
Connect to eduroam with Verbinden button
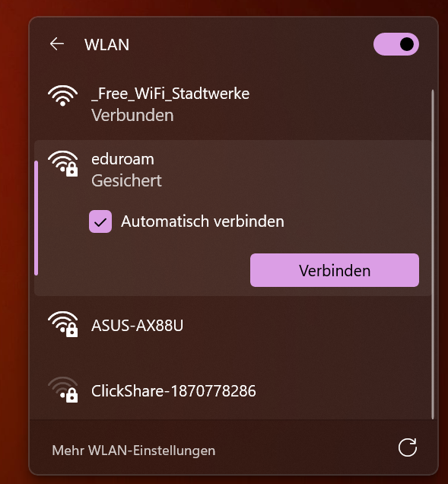point(335,270)
